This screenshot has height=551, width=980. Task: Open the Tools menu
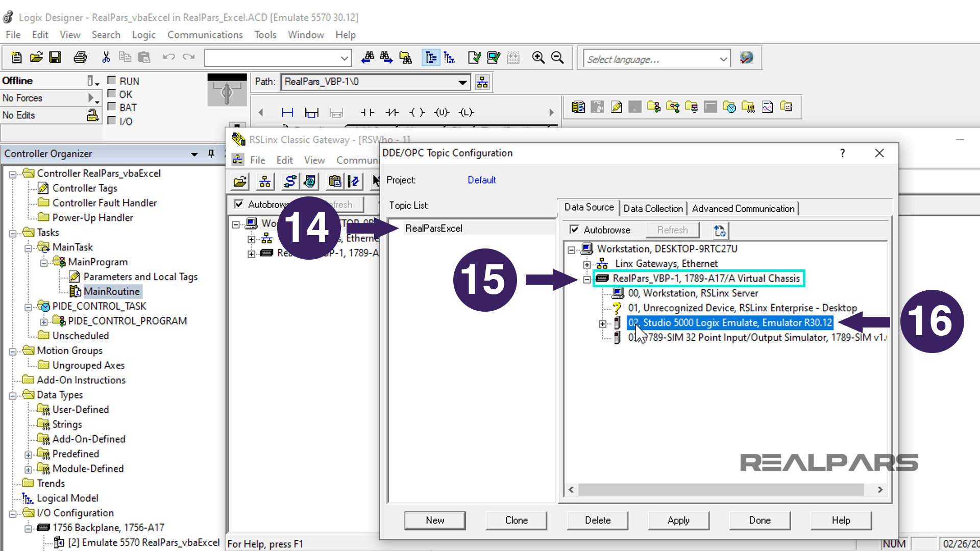click(x=265, y=35)
